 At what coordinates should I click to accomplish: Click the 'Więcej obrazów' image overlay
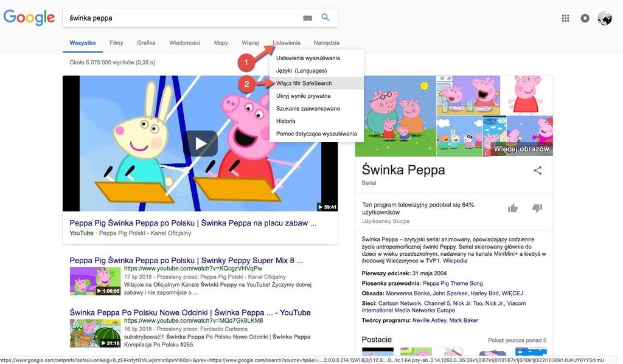coord(521,149)
